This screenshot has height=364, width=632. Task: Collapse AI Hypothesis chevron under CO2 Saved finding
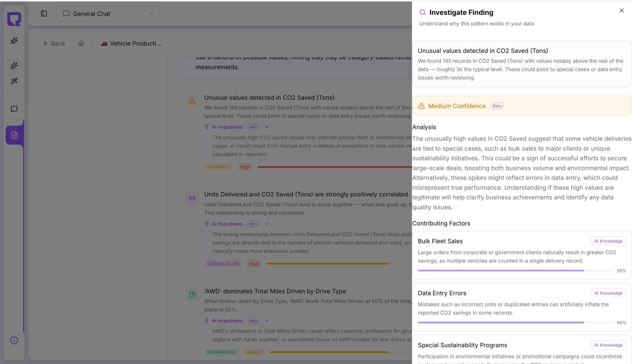(x=267, y=127)
